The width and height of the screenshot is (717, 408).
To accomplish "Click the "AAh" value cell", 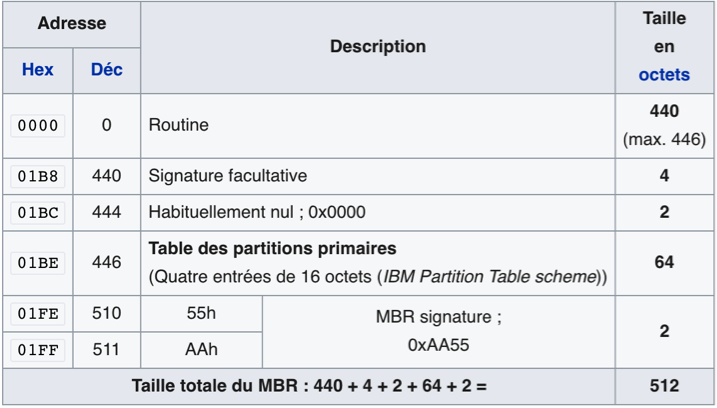I will point(201,351).
